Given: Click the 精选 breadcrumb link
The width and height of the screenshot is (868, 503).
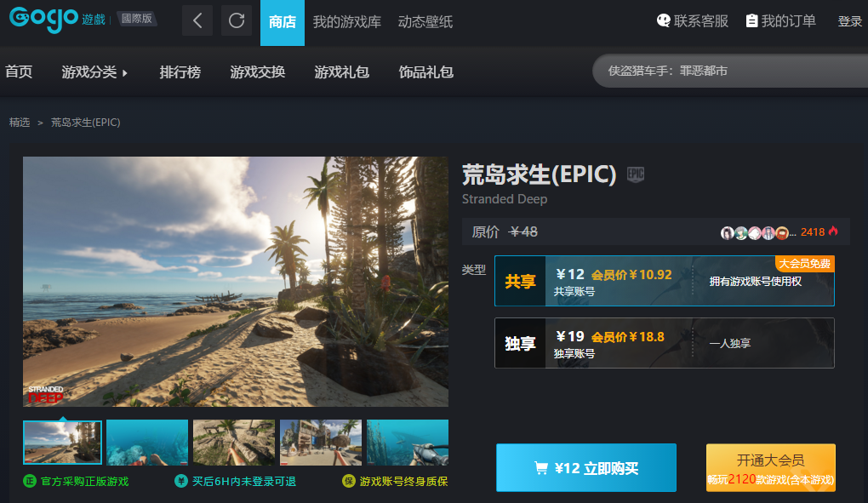Looking at the screenshot, I should pyautogui.click(x=20, y=123).
